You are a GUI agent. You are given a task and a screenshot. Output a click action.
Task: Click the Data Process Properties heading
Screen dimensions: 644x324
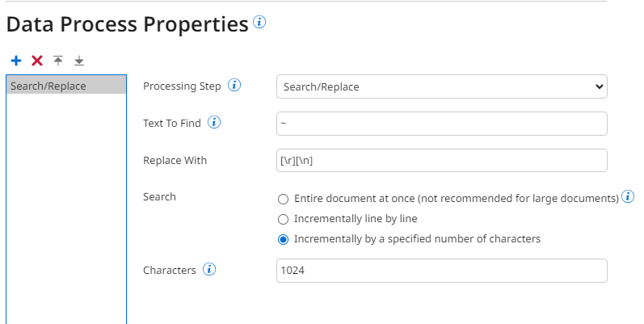128,24
